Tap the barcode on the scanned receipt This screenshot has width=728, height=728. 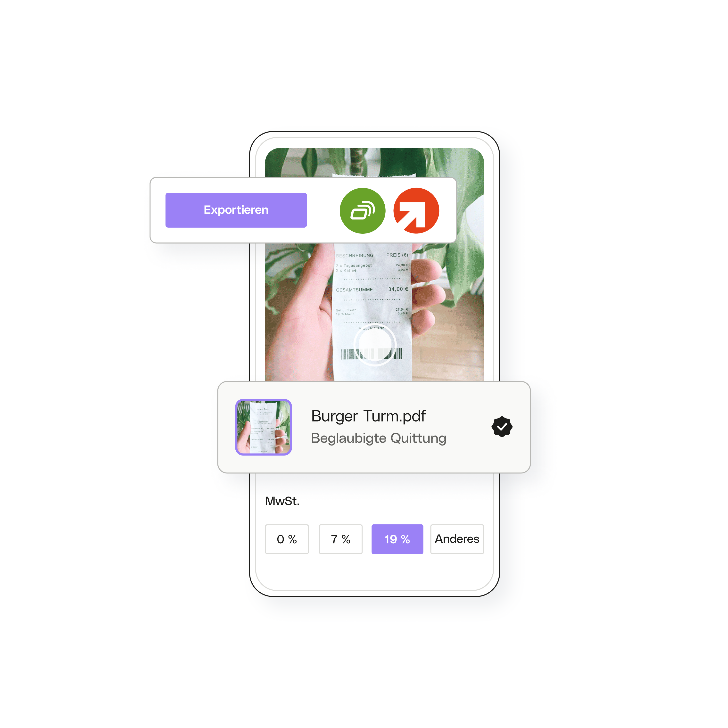coord(372,354)
